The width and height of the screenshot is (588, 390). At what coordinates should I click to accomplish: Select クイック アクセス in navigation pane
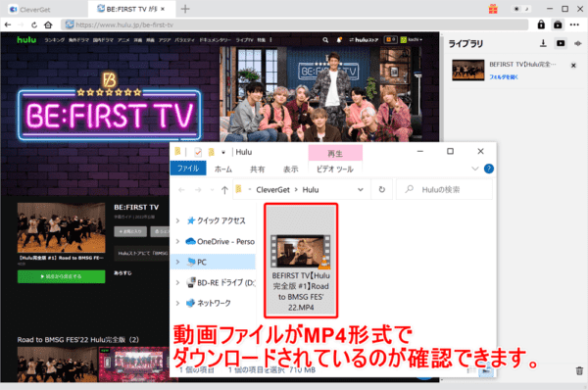point(217,220)
